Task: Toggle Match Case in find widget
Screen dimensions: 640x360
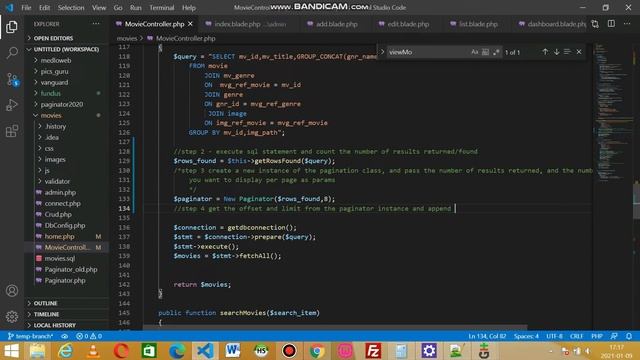Action: pos(474,52)
